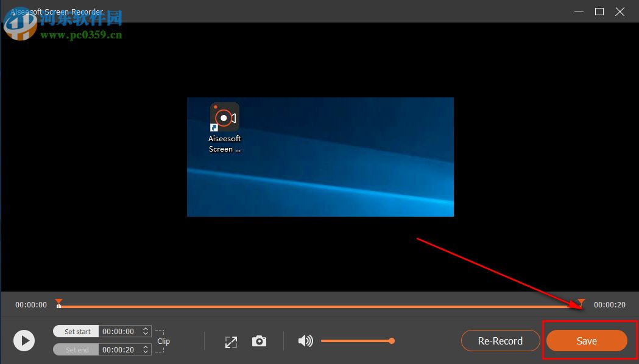Maximize the Screen Recorder window

coord(599,12)
